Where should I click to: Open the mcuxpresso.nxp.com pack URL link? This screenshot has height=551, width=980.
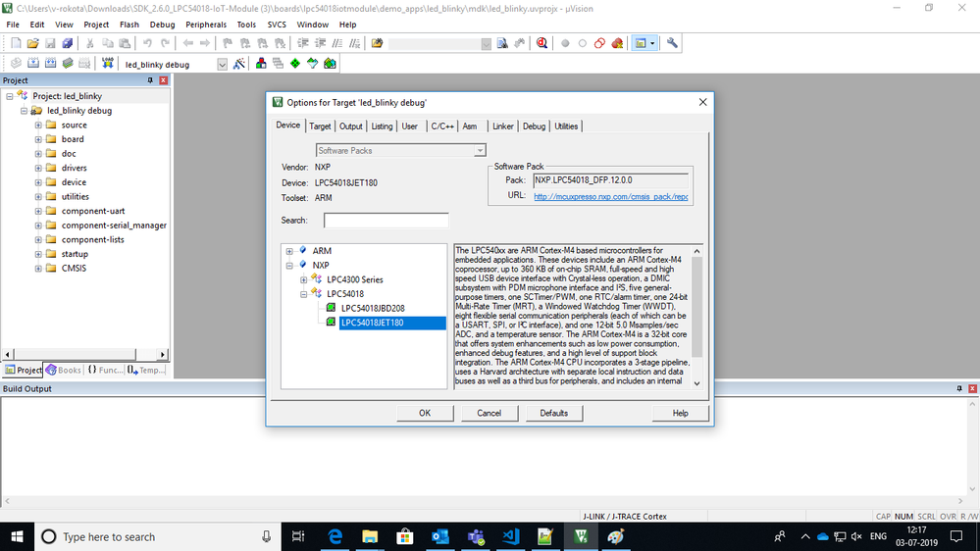click(610, 196)
